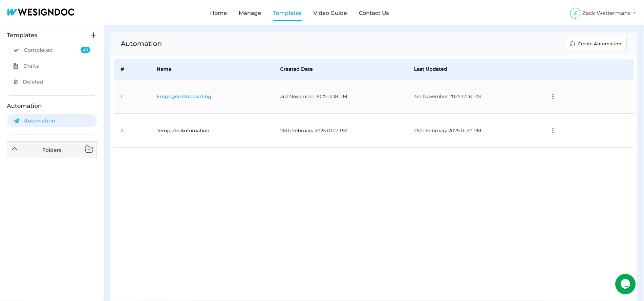Expand the Zack Wettermans account dropdown arrow
This screenshot has width=644, height=301.
click(x=635, y=13)
